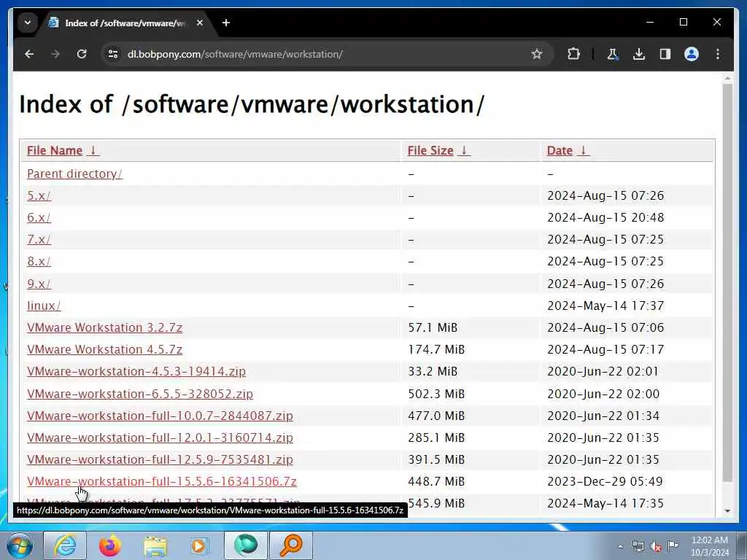Toggle the browser side panel
747x560 pixels.
click(x=665, y=54)
